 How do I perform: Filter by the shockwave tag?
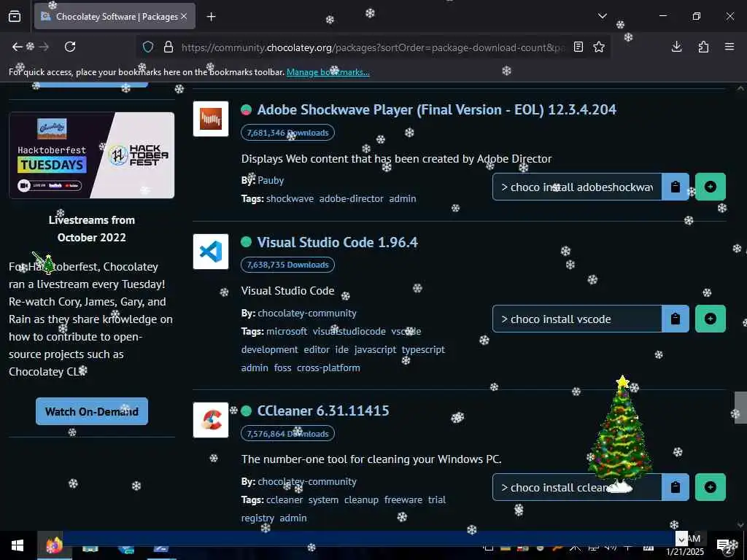click(290, 198)
